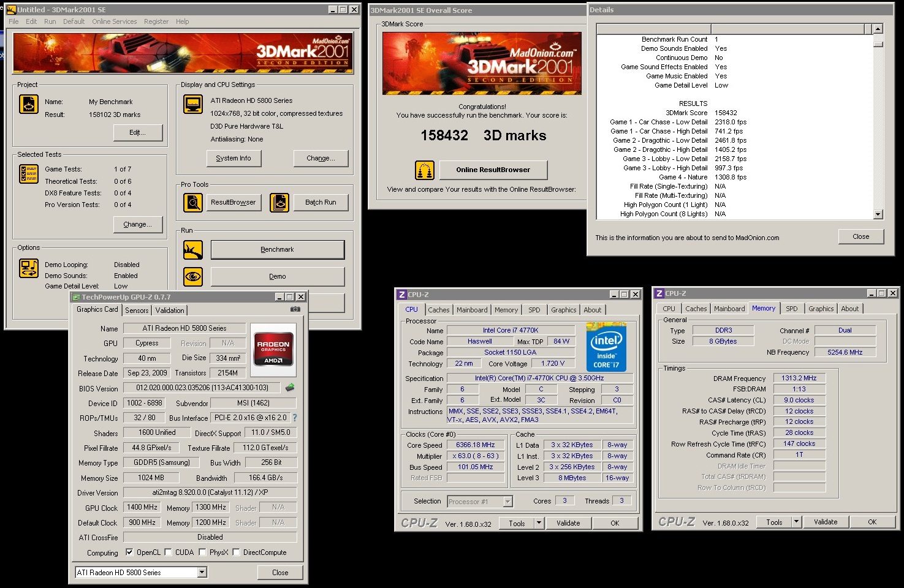Open the SPD tab in CPU-Z Memory window

pos(792,309)
